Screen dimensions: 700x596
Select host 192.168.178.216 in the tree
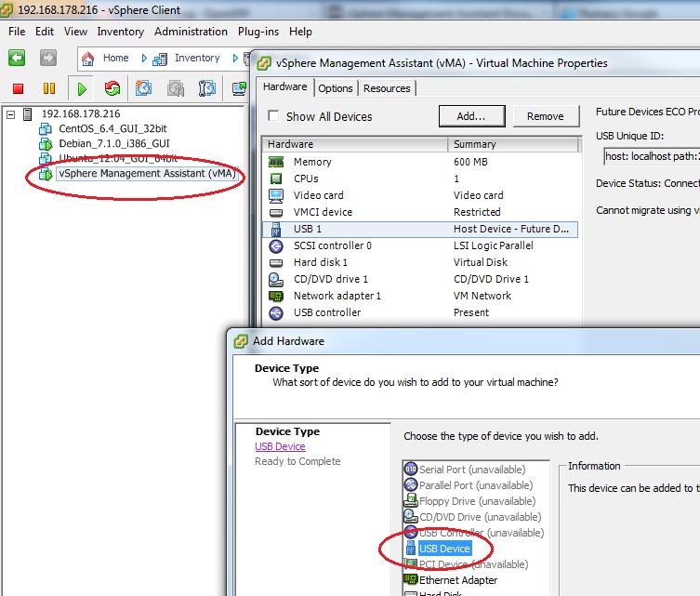(x=81, y=113)
